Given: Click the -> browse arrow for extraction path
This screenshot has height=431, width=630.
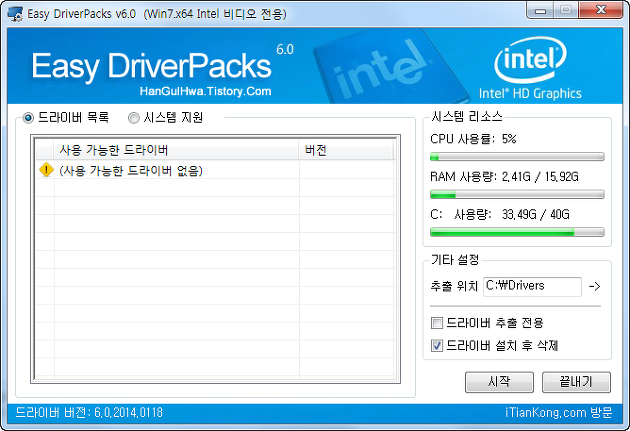Looking at the screenshot, I should (595, 286).
